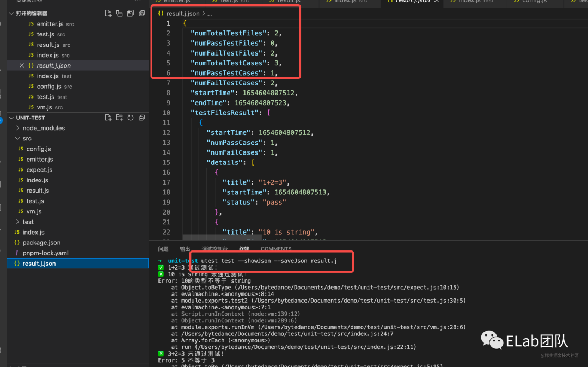The width and height of the screenshot is (588, 367).
Task: Open the 问题 panel tab
Action: (163, 249)
